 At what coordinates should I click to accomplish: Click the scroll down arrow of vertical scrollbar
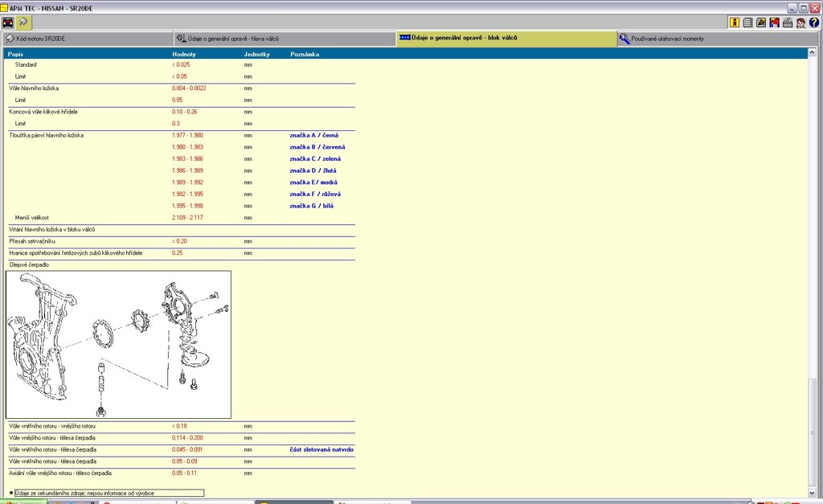click(x=813, y=493)
